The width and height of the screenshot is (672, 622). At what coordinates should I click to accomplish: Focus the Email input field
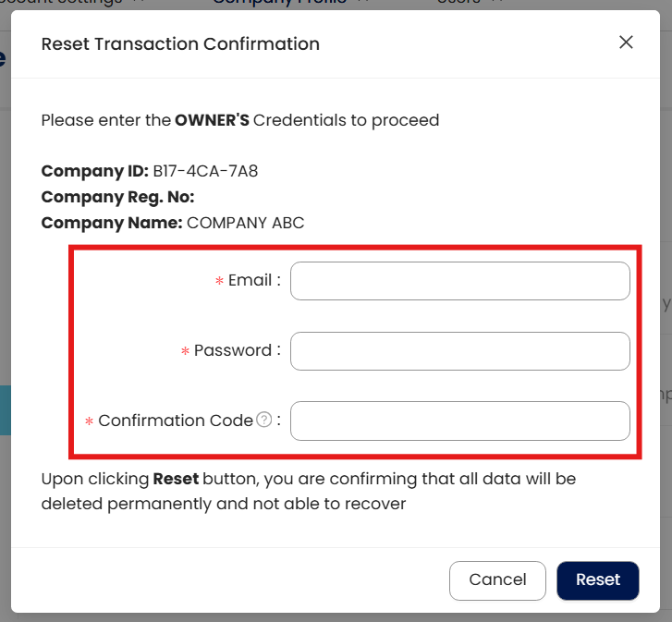459,281
